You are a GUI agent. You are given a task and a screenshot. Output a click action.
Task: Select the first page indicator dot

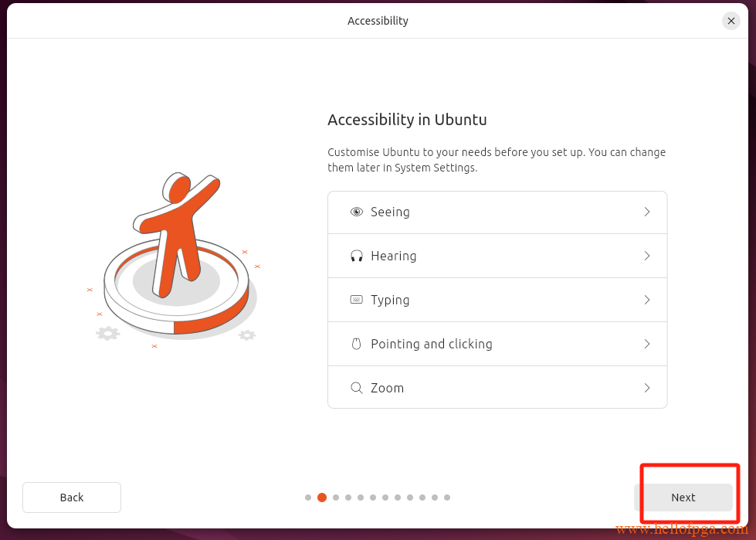tap(308, 498)
